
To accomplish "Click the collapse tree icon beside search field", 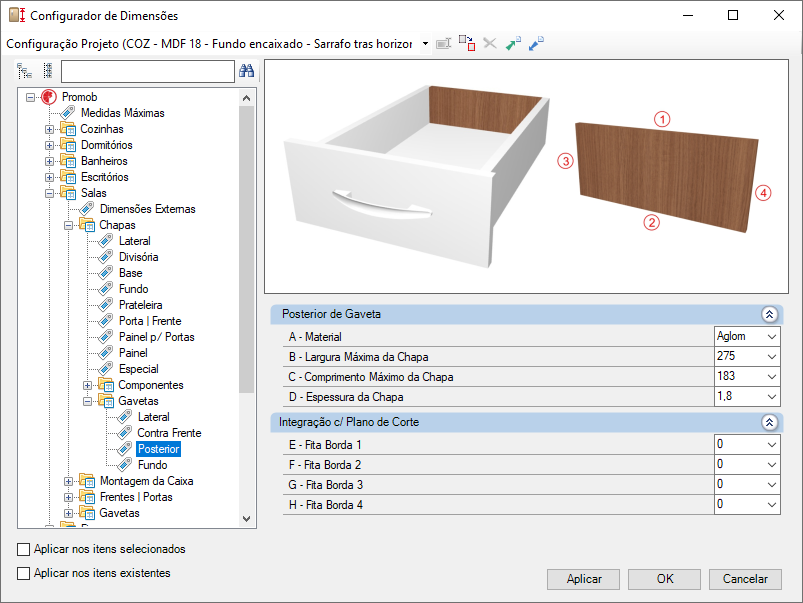I will (x=48, y=71).
